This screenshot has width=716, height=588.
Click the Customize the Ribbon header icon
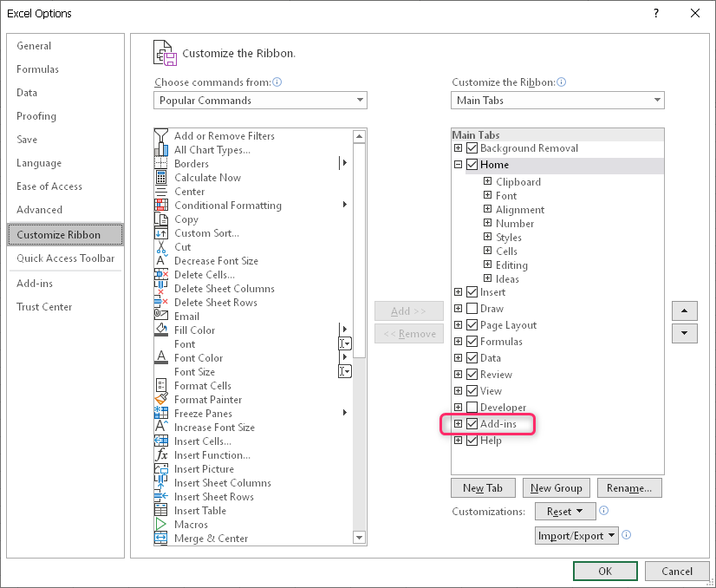pos(165,53)
